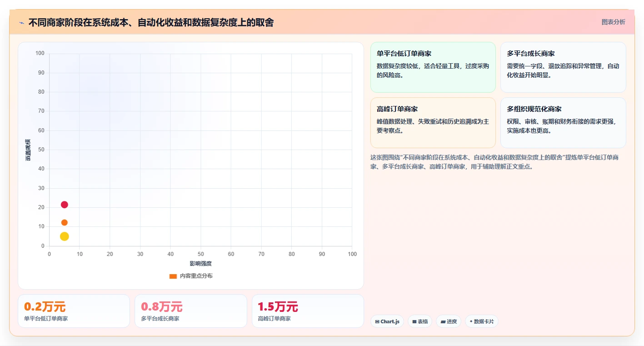This screenshot has width=644, height=346.
Task: Click the chart title about 不同商家阶段
Action: point(151,22)
